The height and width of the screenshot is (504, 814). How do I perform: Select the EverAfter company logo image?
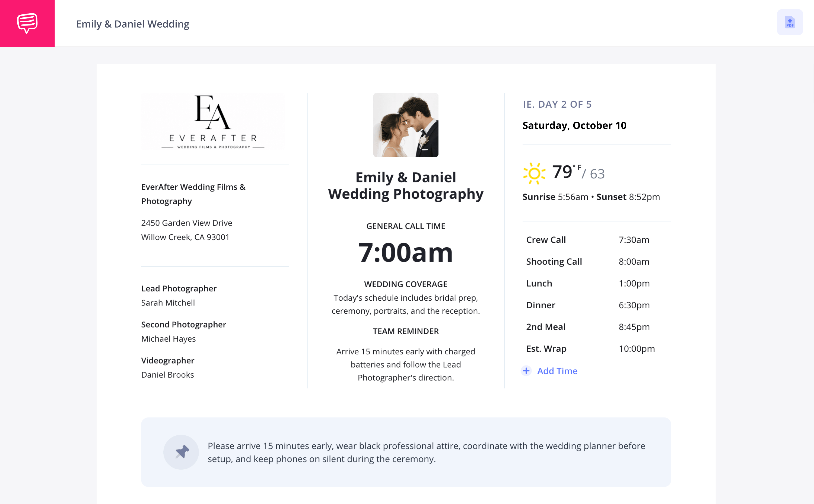pos(213,122)
